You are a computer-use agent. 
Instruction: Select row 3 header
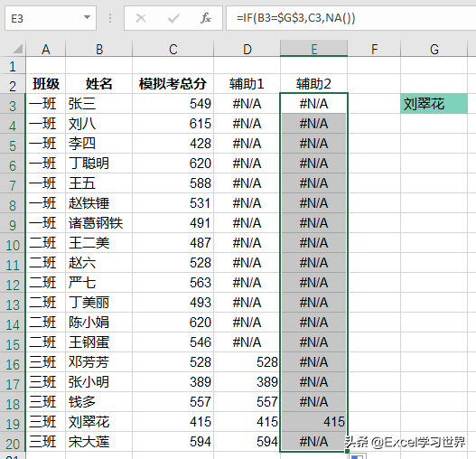coord(13,105)
